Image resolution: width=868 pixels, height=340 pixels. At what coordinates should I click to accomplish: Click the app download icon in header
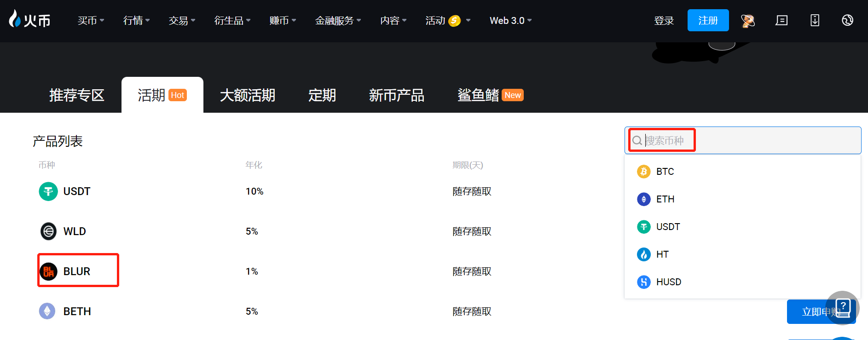(815, 20)
